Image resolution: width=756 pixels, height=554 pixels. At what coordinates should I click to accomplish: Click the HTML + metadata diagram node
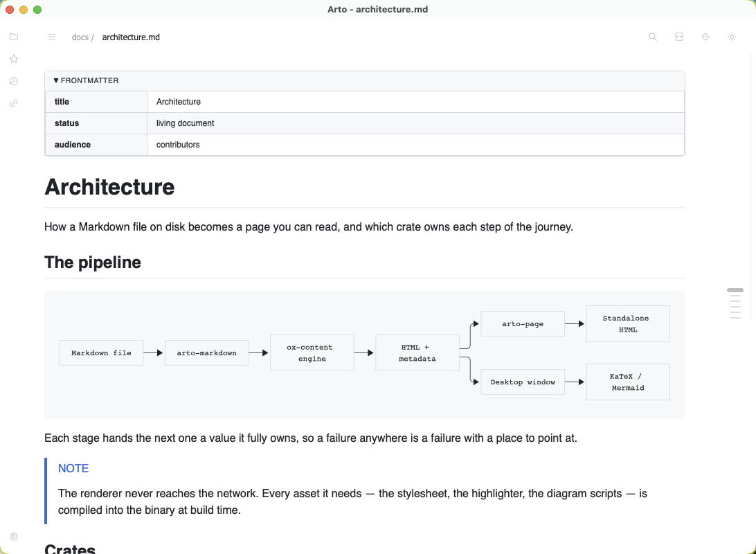coord(417,353)
